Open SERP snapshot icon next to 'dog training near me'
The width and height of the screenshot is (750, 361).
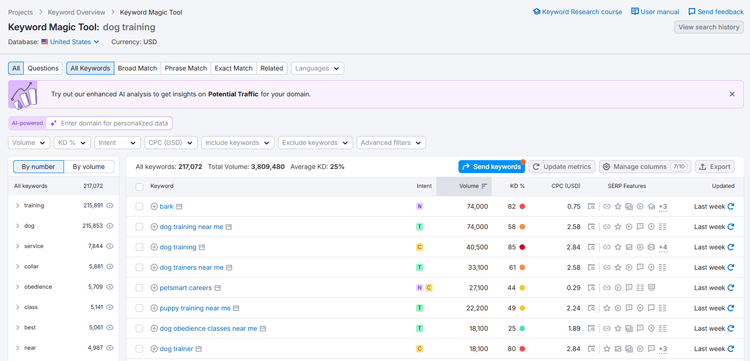229,227
